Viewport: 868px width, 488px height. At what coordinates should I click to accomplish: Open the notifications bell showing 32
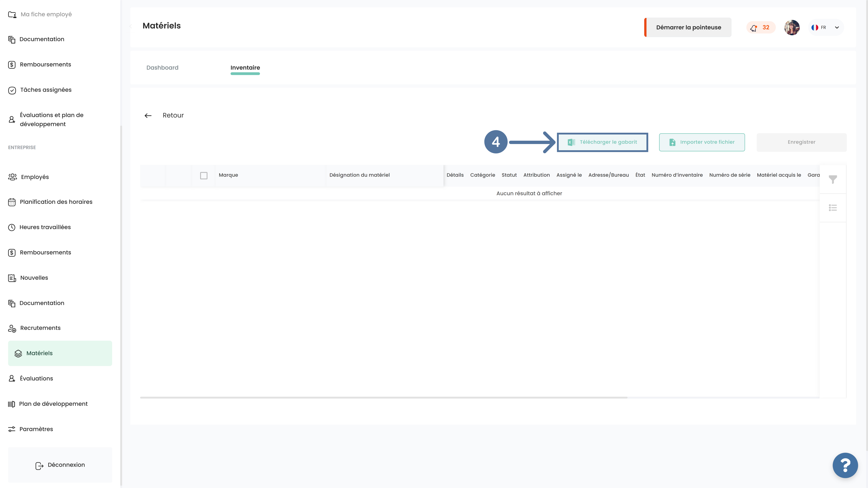761,28
